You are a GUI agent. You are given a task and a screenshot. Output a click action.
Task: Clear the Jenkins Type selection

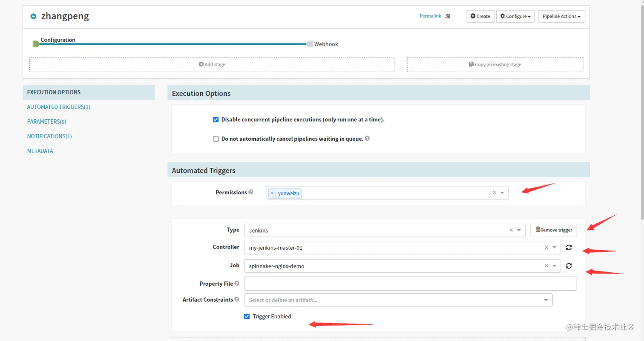(511, 230)
